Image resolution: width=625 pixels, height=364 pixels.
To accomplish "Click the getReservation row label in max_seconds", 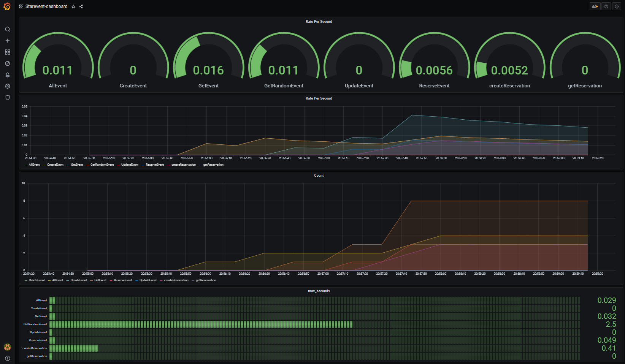I will point(37,356).
